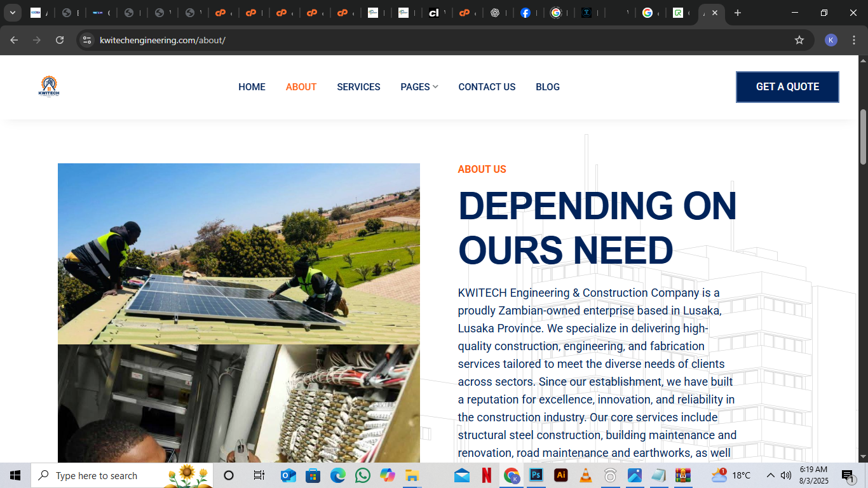Viewport: 868px width, 488px height.
Task: Open File Explorer from taskbar
Action: (x=412, y=475)
